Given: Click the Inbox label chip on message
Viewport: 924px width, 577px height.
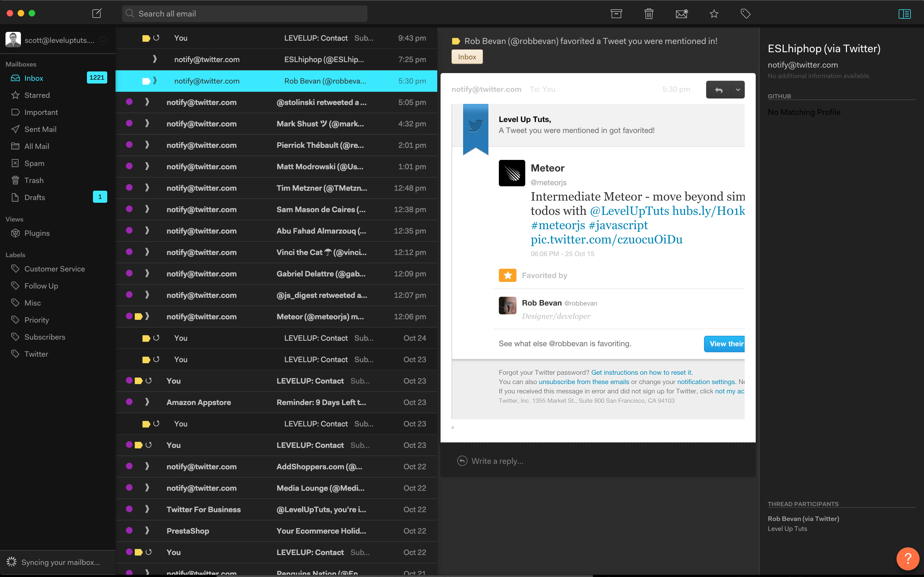Looking at the screenshot, I should tap(467, 57).
